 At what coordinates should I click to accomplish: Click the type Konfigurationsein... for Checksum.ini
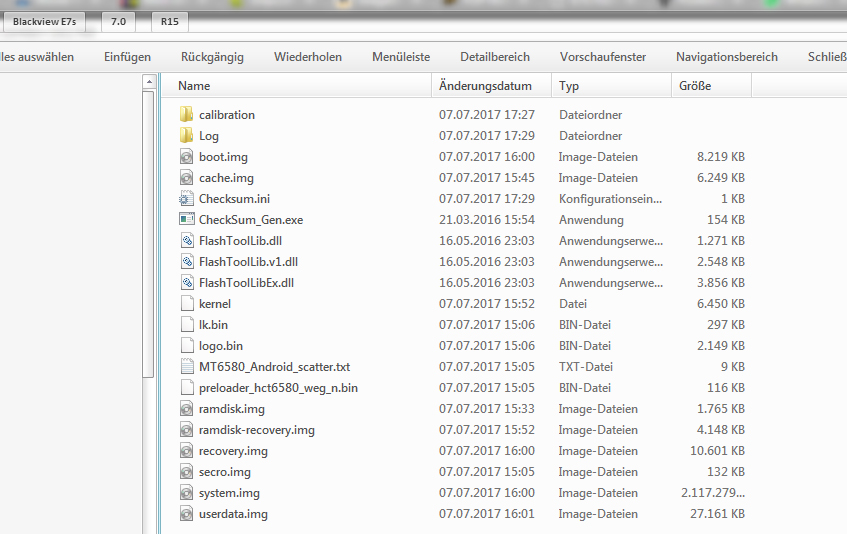coord(610,199)
